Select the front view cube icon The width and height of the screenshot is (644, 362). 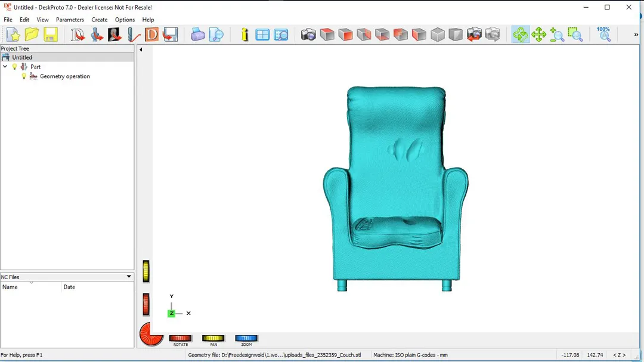click(345, 35)
